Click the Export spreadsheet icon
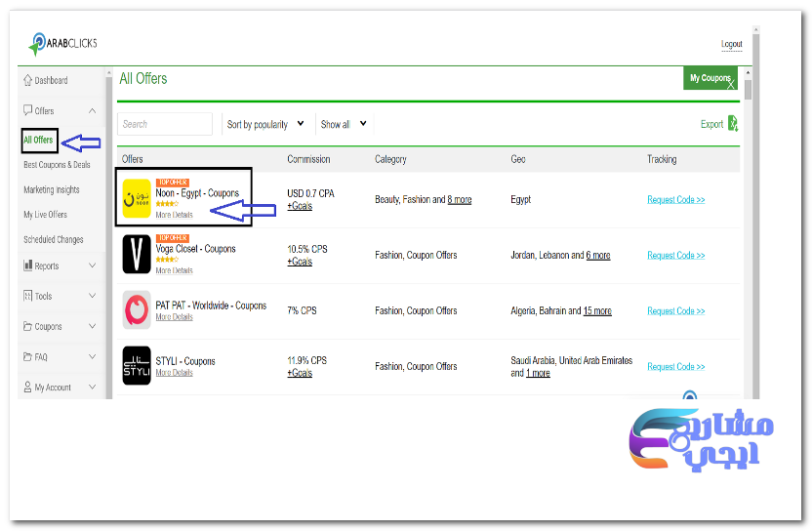812x531 pixels. [x=733, y=123]
